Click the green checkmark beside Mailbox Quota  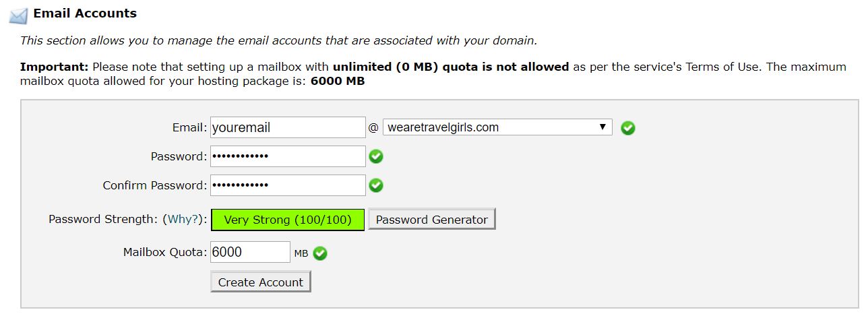[320, 253]
